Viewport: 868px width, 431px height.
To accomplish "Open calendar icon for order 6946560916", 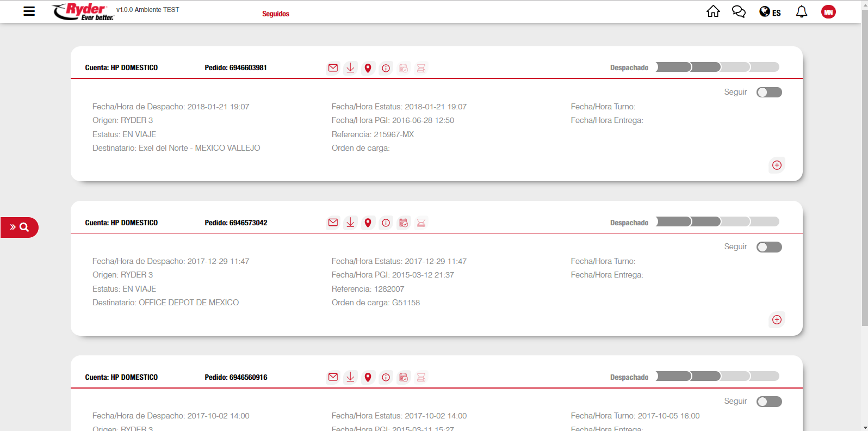I will (404, 377).
